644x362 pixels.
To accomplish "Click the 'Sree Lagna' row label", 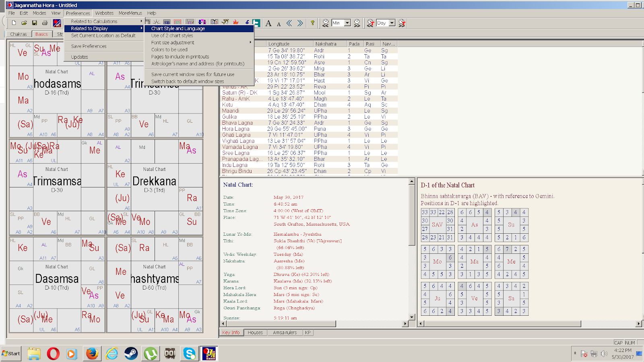I will coord(236,153).
